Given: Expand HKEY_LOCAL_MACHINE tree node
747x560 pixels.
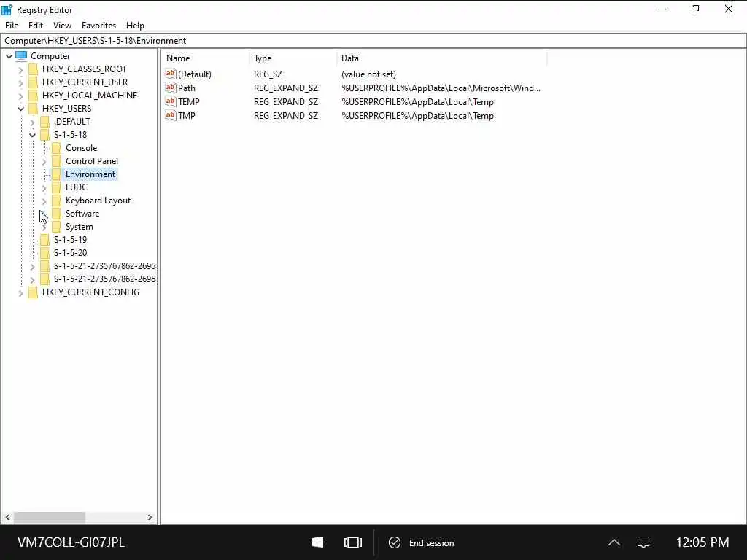Looking at the screenshot, I should point(20,96).
